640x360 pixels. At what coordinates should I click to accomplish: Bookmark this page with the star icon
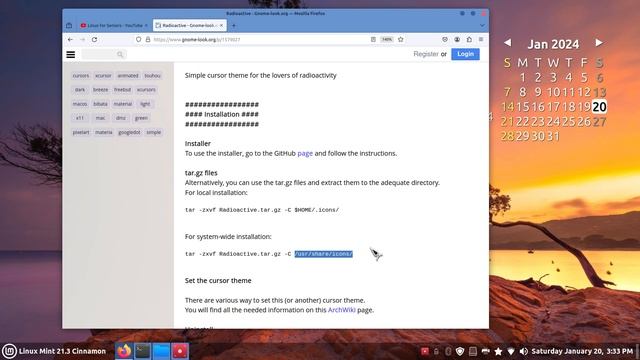pos(400,40)
